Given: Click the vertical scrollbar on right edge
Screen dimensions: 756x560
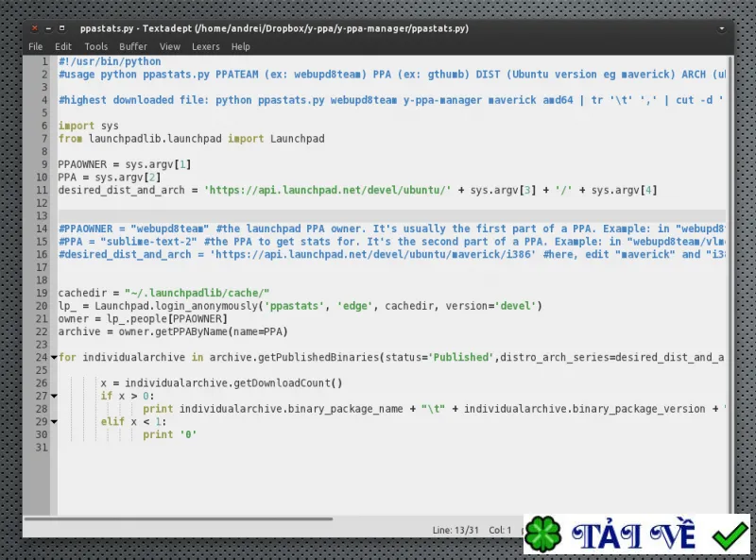Looking at the screenshot, I should 730,284.
